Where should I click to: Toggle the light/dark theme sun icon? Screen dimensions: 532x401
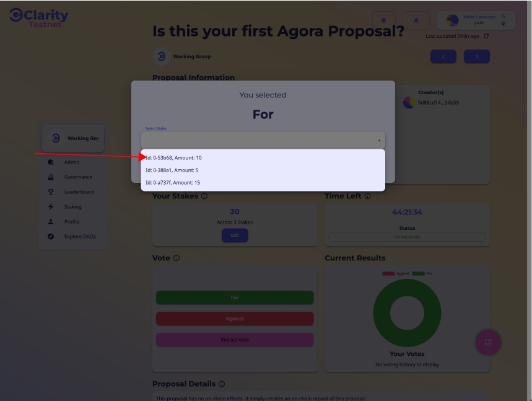click(x=416, y=20)
